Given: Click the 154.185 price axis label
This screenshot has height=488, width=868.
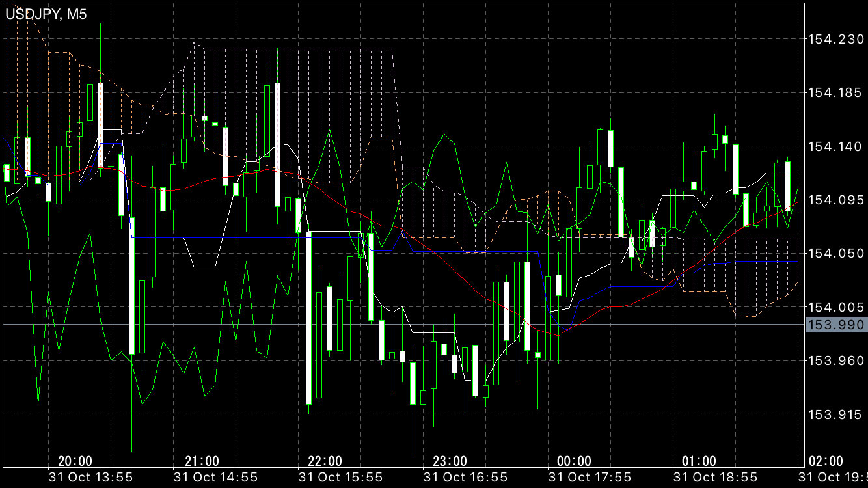Looking at the screenshot, I should [835, 94].
